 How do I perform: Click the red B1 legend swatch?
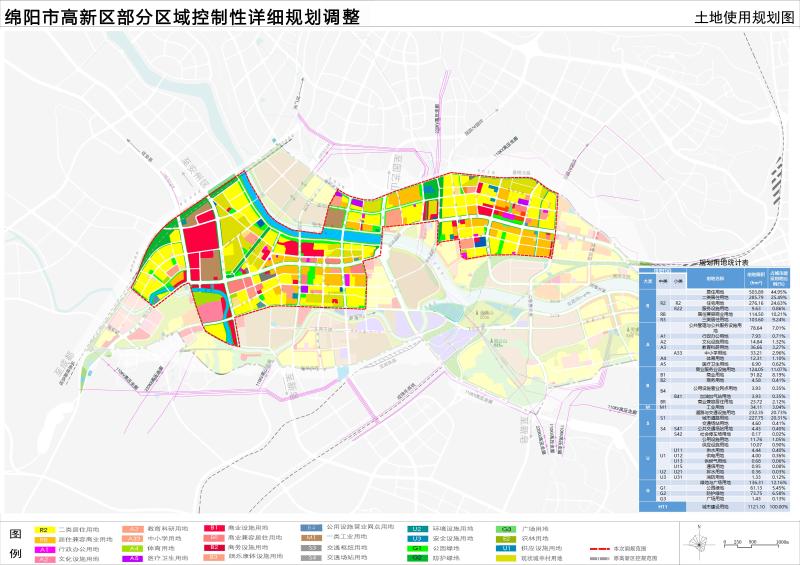point(214,528)
